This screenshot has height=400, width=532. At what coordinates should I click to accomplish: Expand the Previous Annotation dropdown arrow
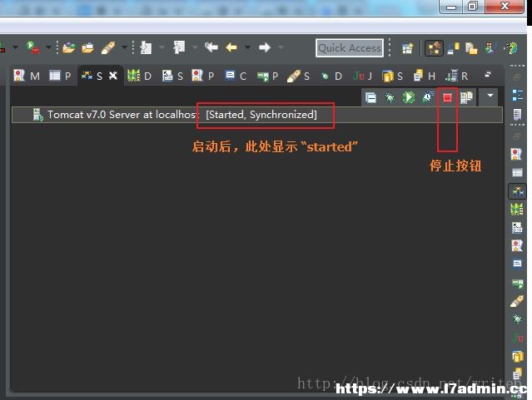(195, 47)
